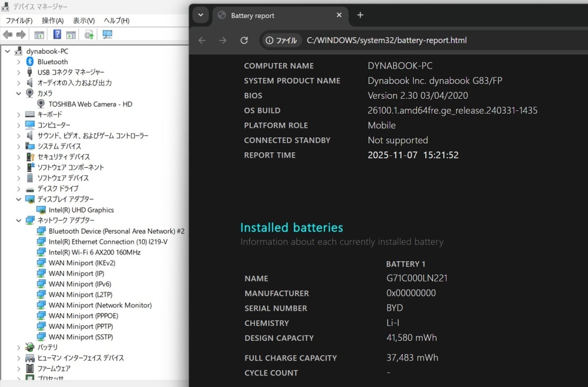Click the Help (blue question mark) toolbar icon
Screen dimensions: 588x387
57,35
